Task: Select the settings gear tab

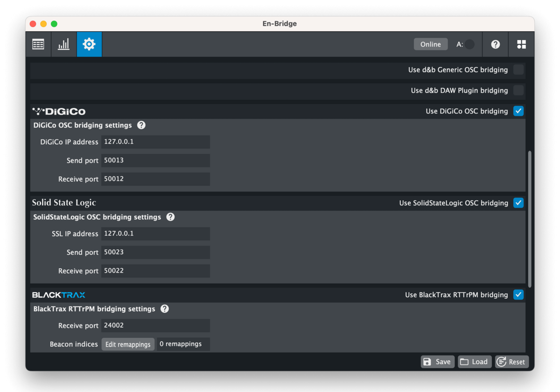Action: [x=89, y=44]
